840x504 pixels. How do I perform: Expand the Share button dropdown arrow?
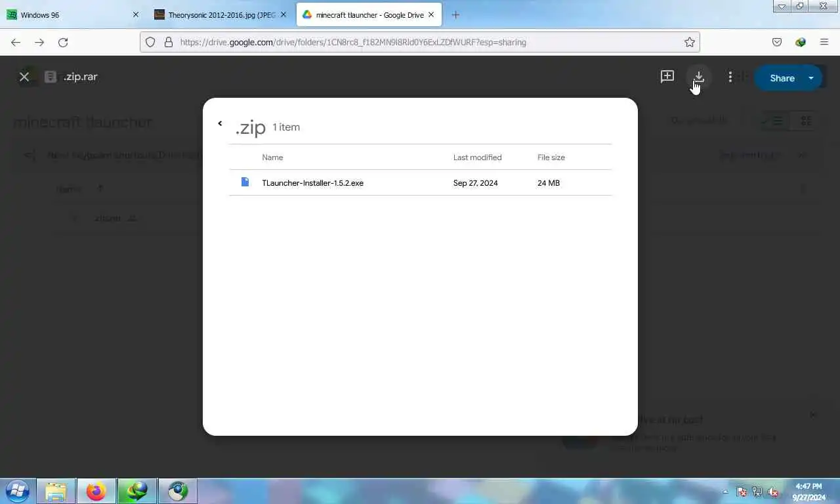click(x=811, y=77)
